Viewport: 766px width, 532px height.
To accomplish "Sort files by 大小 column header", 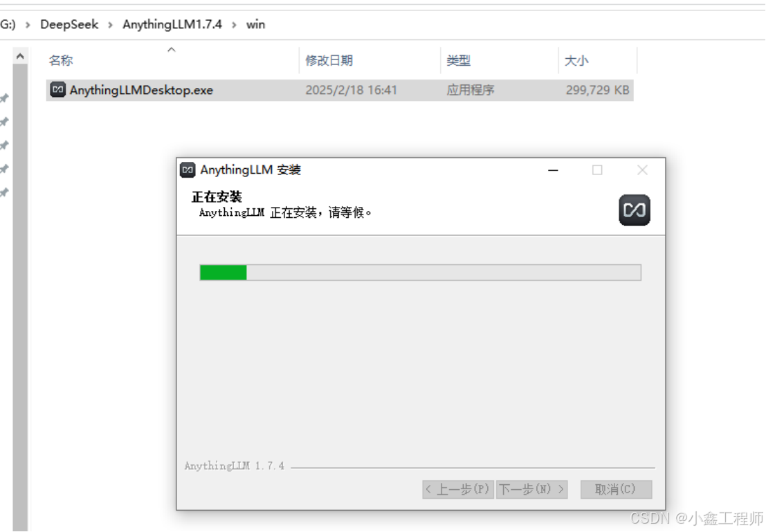I will point(576,61).
